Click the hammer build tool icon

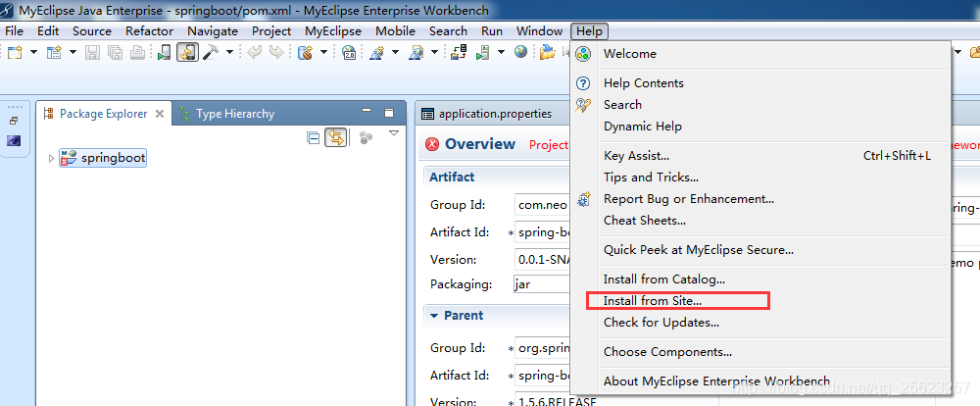[211, 53]
